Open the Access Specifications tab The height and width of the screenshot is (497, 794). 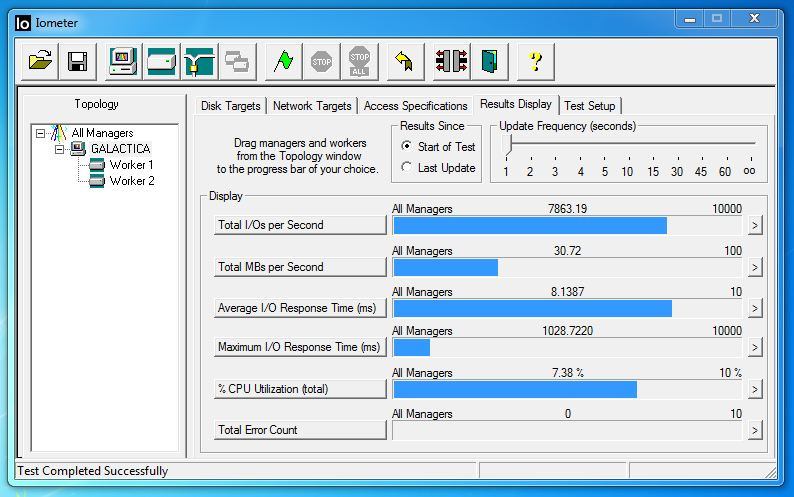tap(415, 106)
